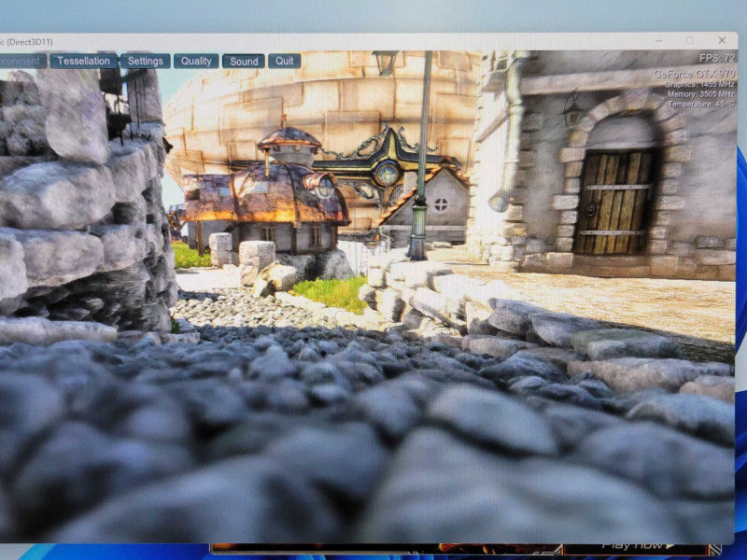
Task: Click the Graphics: 1455 MHz readout
Action: click(x=699, y=84)
